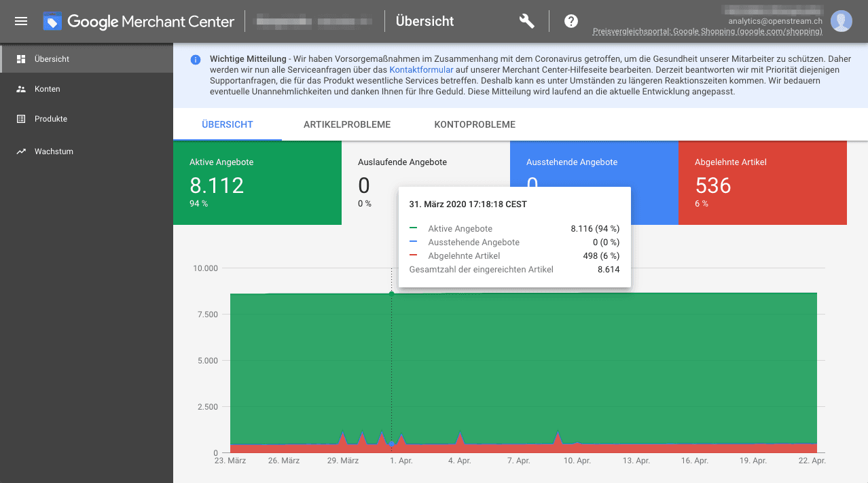Open the help question mark icon
Screen dimensions: 868x483
point(571,21)
